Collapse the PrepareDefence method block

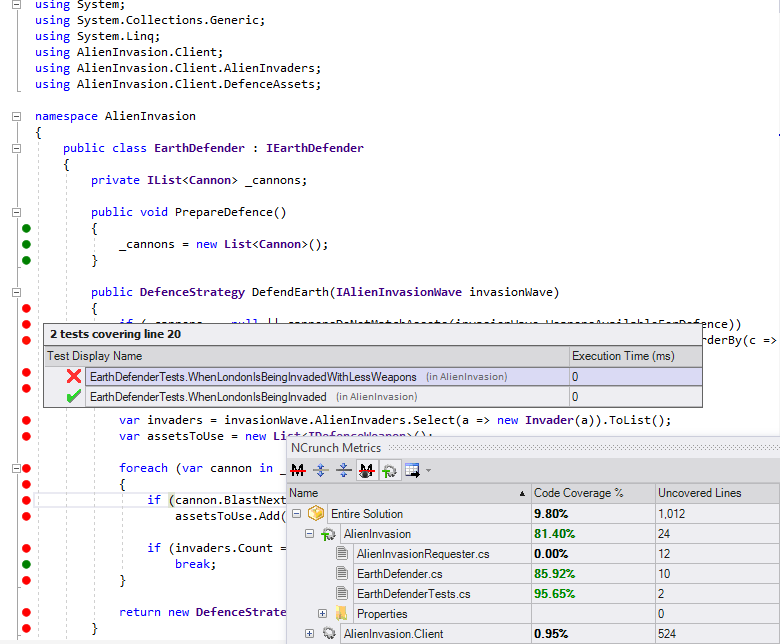click(16, 212)
